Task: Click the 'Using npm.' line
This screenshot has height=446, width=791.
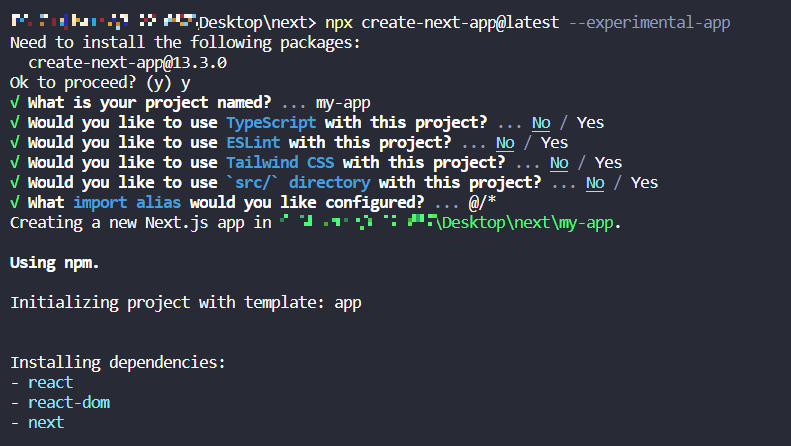Action: [54, 263]
